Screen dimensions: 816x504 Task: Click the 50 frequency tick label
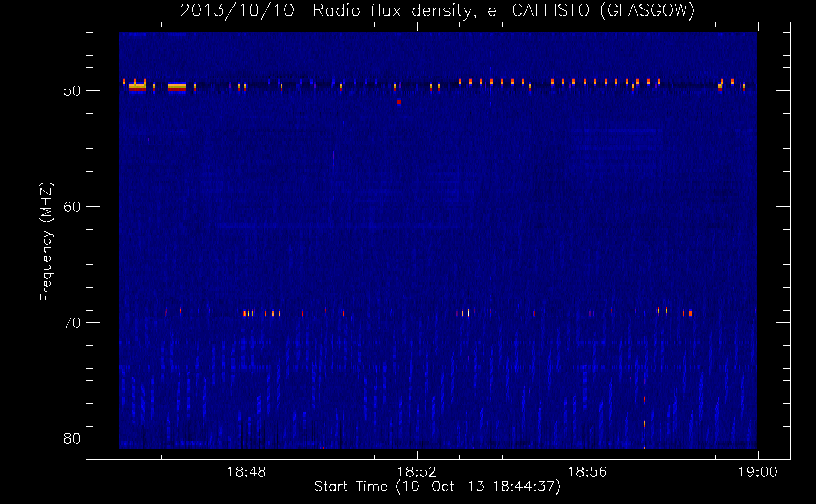[x=72, y=91]
